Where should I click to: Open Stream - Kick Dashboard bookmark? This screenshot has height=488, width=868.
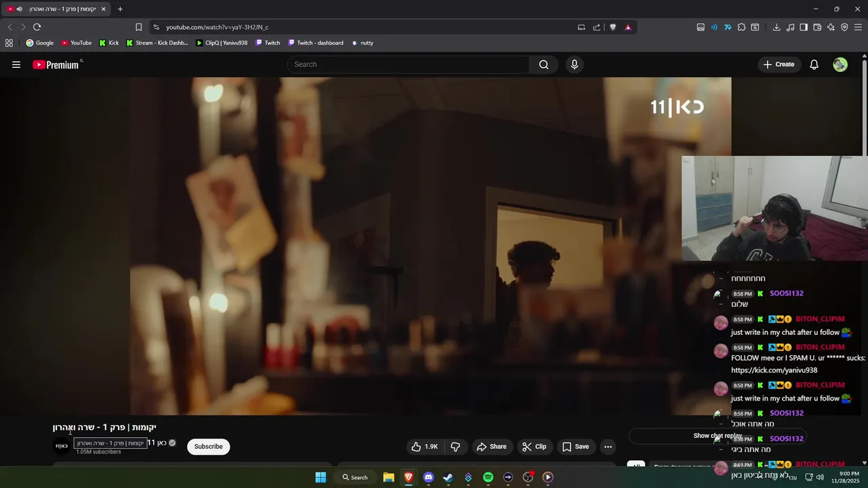tap(157, 43)
